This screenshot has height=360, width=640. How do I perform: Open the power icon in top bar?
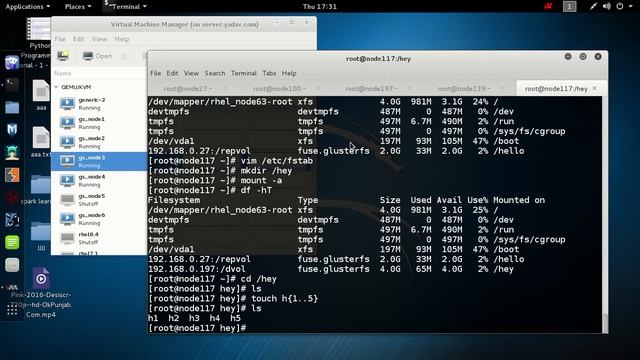(x=620, y=6)
